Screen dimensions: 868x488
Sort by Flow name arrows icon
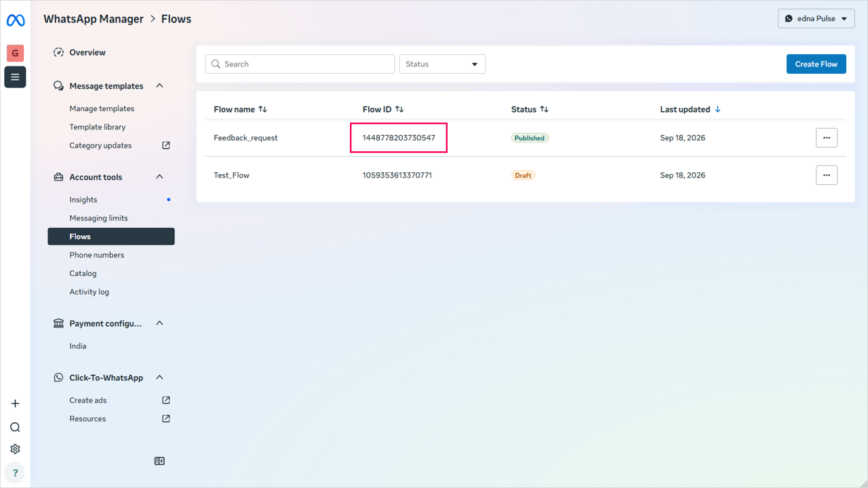263,109
